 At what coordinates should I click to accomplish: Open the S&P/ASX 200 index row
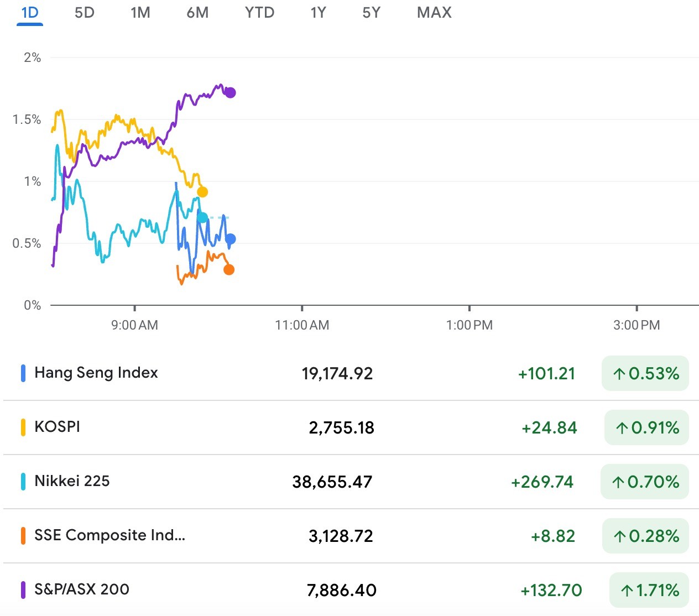pos(351,590)
